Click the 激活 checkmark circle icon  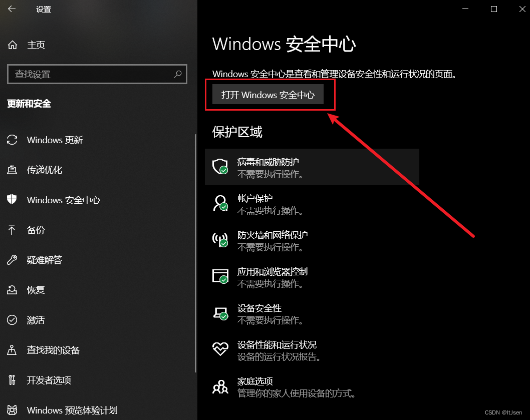pos(12,320)
